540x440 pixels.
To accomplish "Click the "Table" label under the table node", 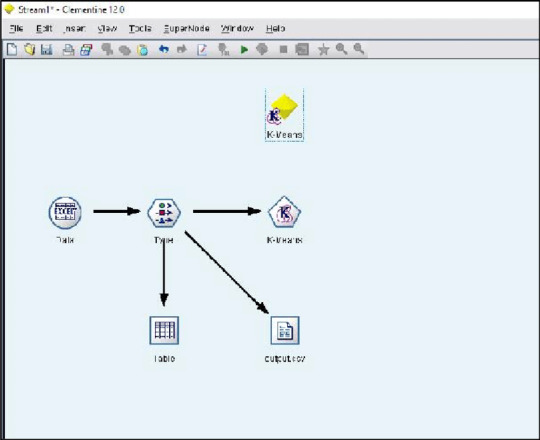I will tap(164, 359).
